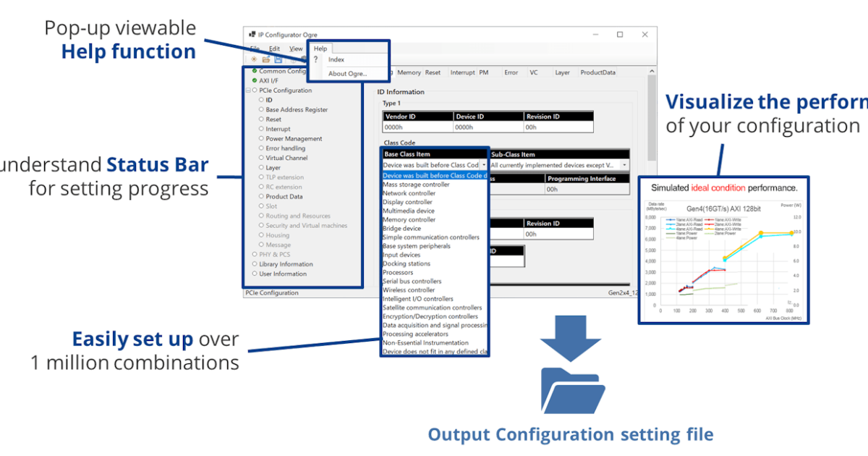The height and width of the screenshot is (456, 868).
Task: Choose Index from the Help menu
Action: pos(337,60)
